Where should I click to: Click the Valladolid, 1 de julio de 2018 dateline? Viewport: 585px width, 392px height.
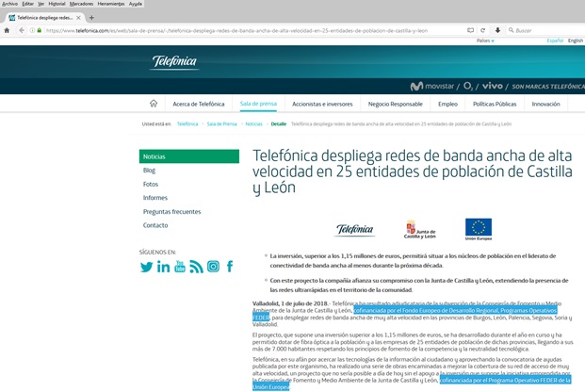click(x=290, y=303)
